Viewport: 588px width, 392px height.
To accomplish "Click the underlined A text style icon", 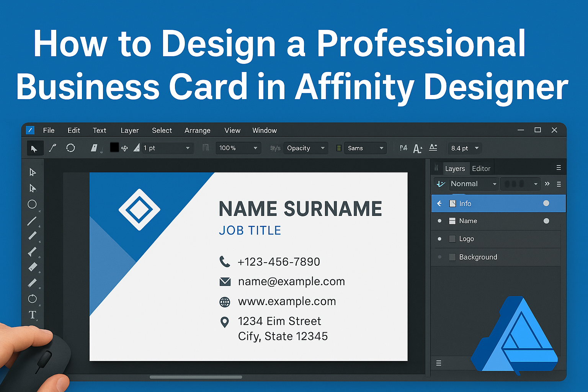I will click(433, 147).
